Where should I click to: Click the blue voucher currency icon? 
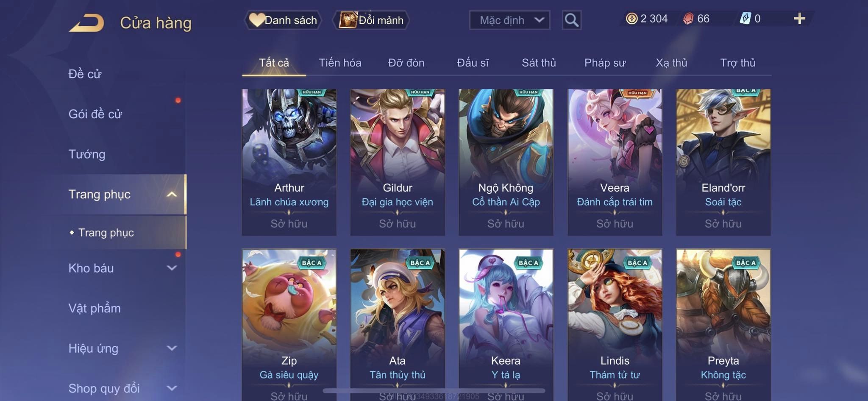745,19
